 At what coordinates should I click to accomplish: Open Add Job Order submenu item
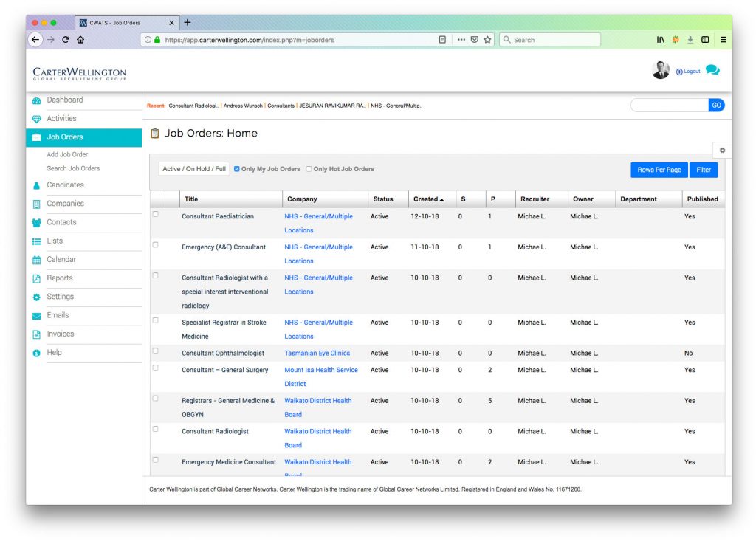(67, 154)
